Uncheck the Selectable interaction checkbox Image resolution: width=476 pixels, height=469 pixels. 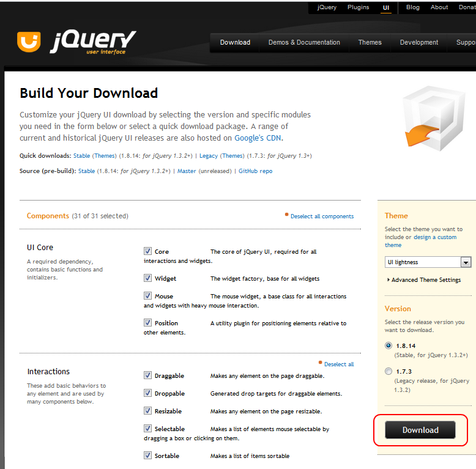click(x=147, y=429)
